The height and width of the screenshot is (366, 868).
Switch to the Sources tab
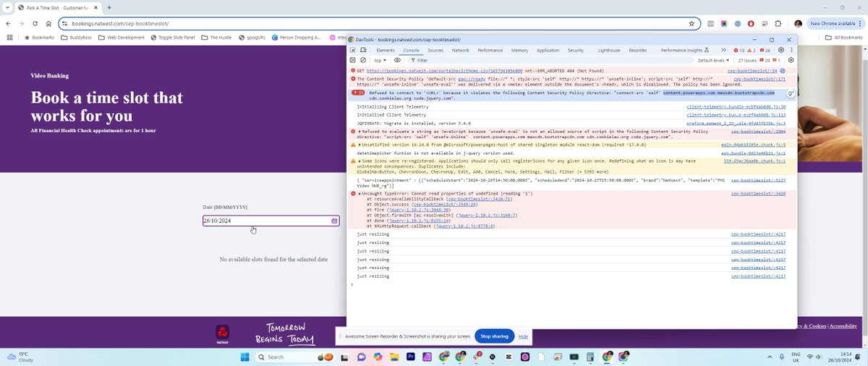435,50
